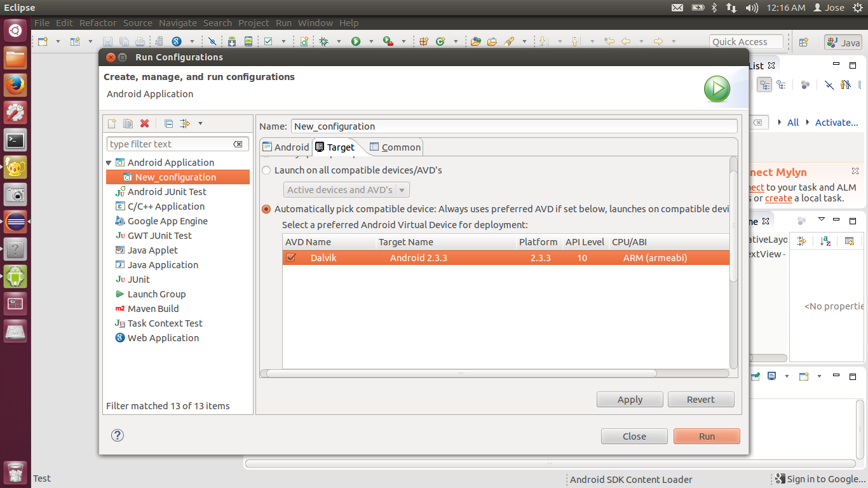Click the green Run icon in dialog header
This screenshot has height=488, width=868.
[717, 89]
